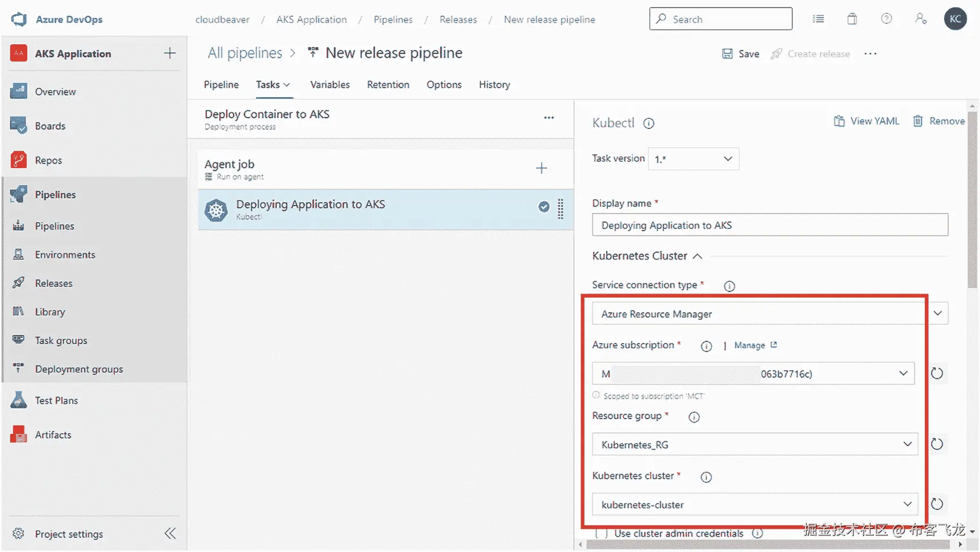Open more actions ellipsis next to Create release
Screen dimensions: 980x552
click(x=870, y=54)
